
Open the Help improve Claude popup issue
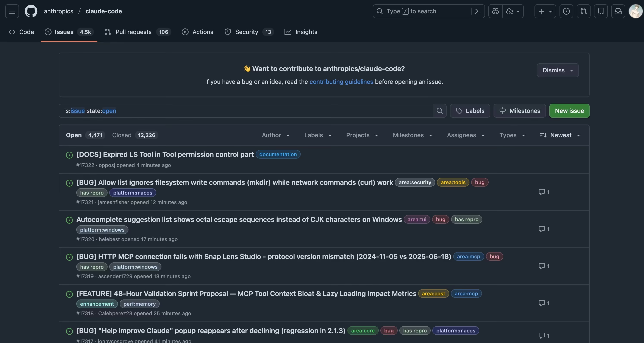[x=211, y=331]
